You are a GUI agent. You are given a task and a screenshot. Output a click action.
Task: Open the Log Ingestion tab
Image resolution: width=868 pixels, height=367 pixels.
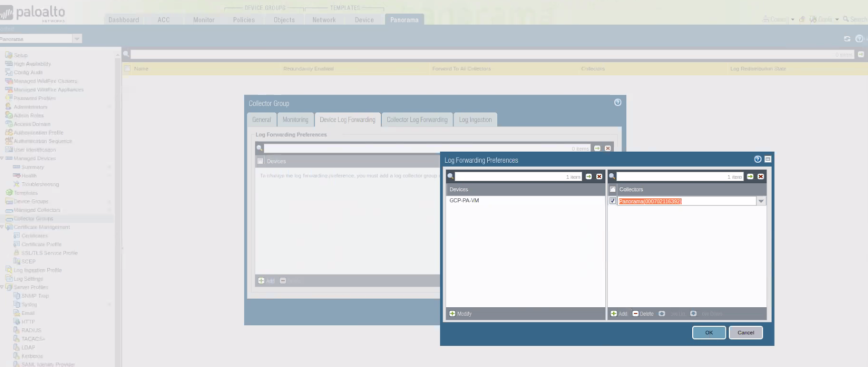tap(475, 119)
